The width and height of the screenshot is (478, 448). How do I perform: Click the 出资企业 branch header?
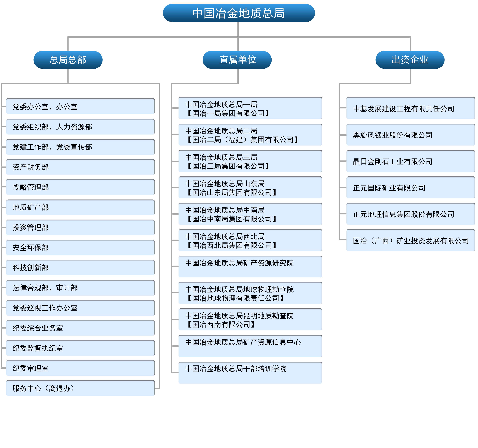(x=410, y=60)
